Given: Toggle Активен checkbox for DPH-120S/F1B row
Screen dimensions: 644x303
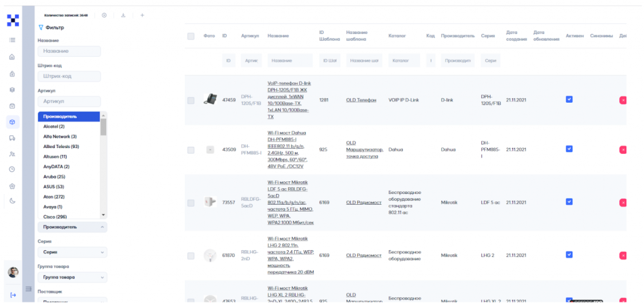Looking at the screenshot, I should click(569, 99).
